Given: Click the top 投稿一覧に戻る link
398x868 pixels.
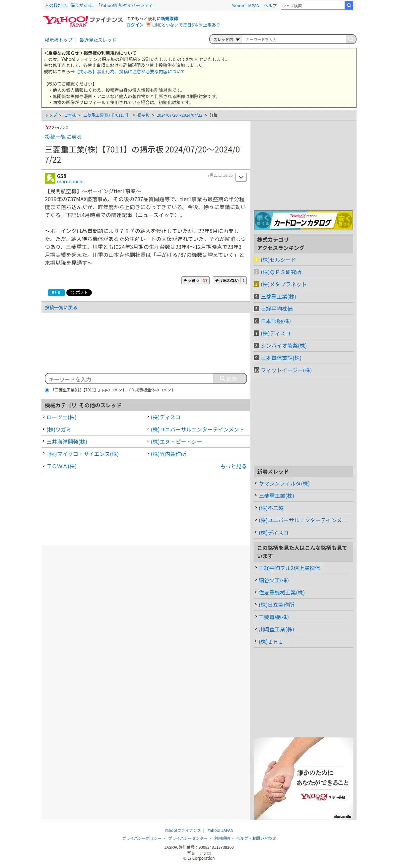Looking at the screenshot, I should click(63, 137).
